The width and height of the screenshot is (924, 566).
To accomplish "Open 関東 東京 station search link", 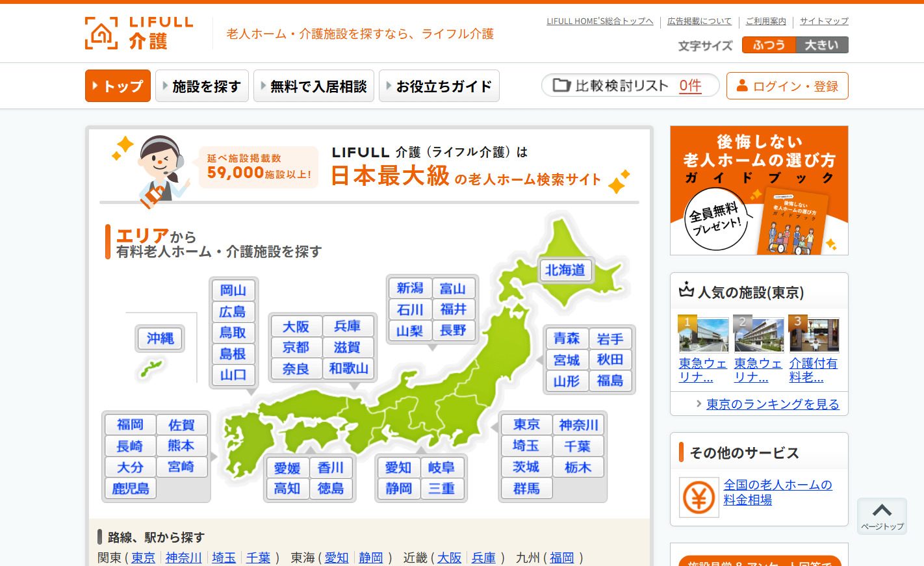I will (143, 558).
